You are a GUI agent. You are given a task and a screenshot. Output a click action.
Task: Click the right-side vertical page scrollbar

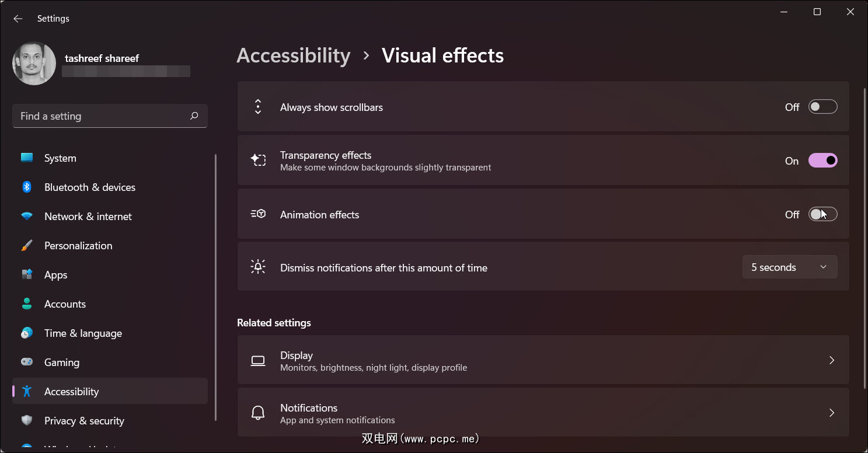[864, 234]
